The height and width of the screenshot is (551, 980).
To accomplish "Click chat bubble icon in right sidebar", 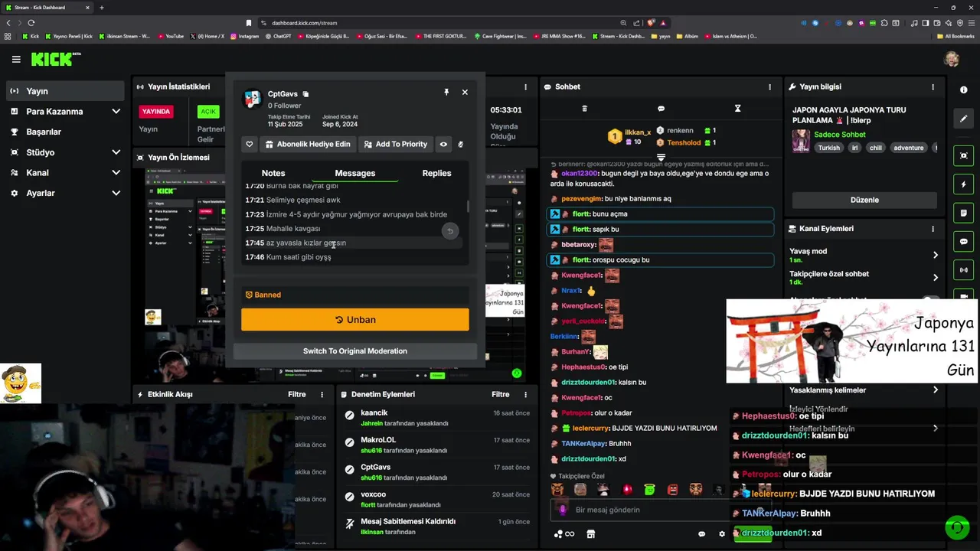I will [963, 242].
